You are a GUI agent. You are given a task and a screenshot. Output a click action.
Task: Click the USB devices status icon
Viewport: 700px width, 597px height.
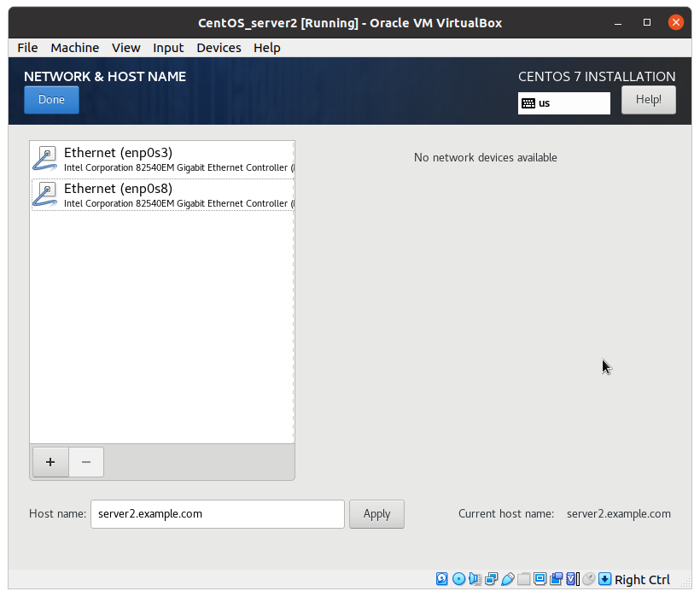tap(508, 579)
